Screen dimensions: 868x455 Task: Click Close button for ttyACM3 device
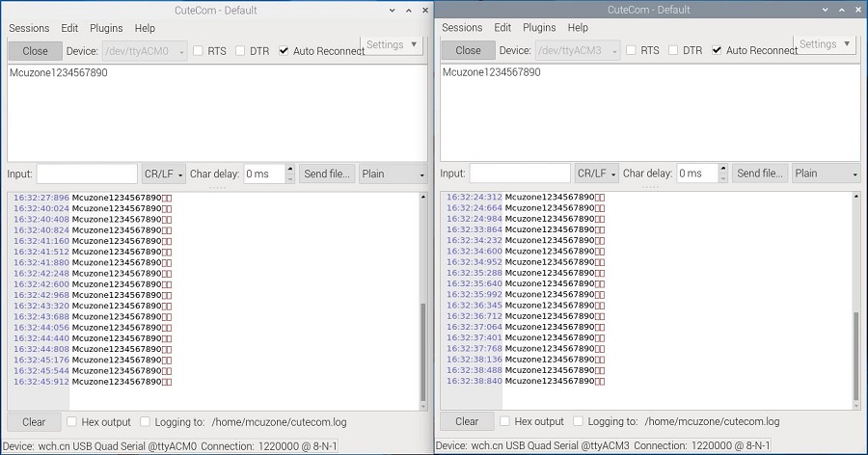tap(468, 50)
